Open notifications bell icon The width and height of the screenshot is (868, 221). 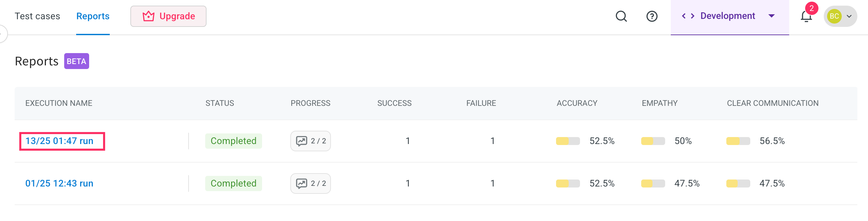pos(806,16)
